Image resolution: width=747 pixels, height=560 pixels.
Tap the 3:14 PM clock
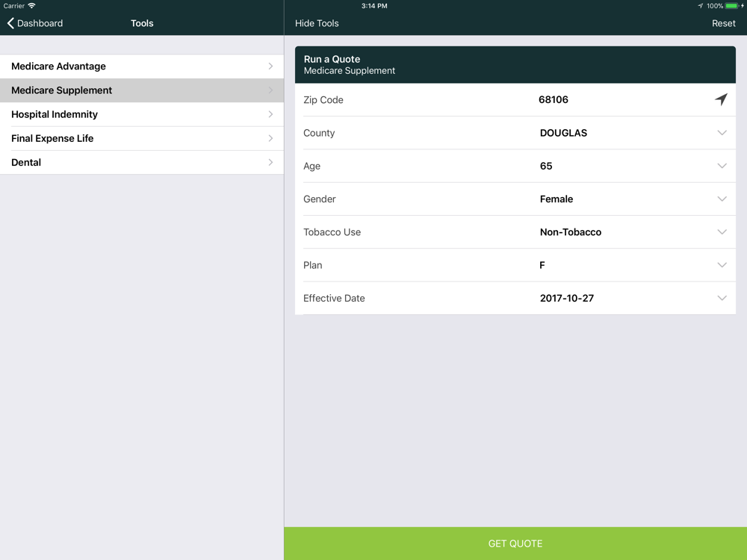374,6
